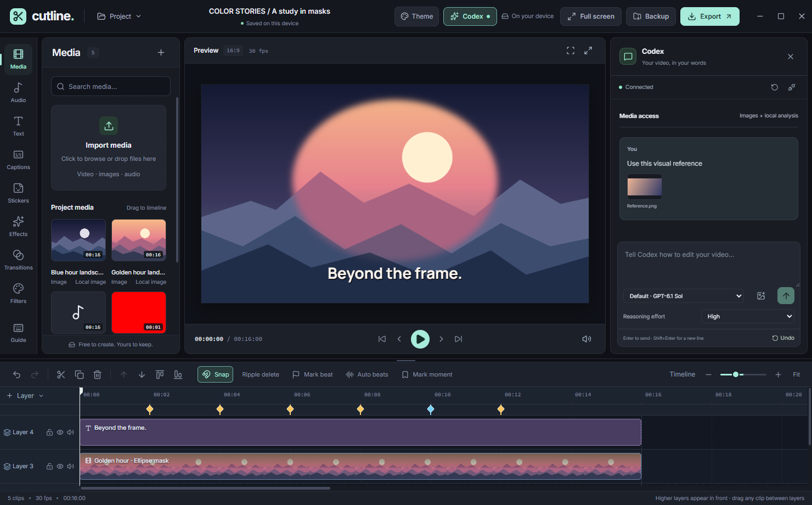The width and height of the screenshot is (812, 505).
Task: Open the Project dropdown menu
Action: [x=119, y=16]
